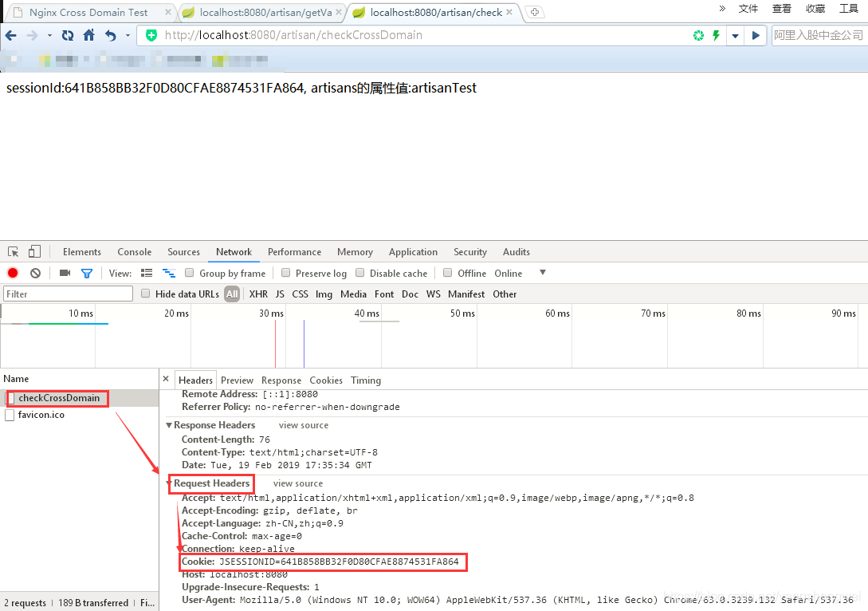Tick the Hide data URLs checkbox

(146, 294)
